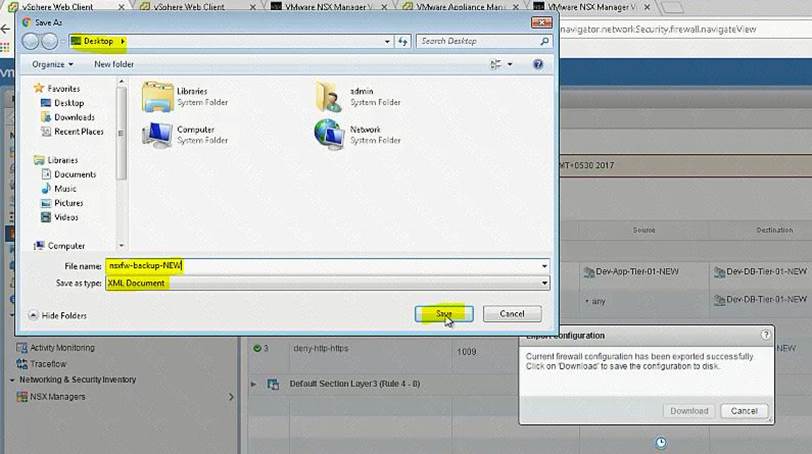Viewport: 812px width, 454px height.
Task: Click the dialog help question mark icon
Action: (x=538, y=64)
